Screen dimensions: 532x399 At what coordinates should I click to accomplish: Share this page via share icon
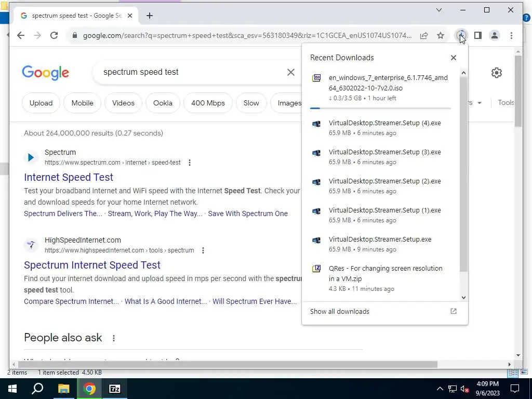[x=424, y=35]
